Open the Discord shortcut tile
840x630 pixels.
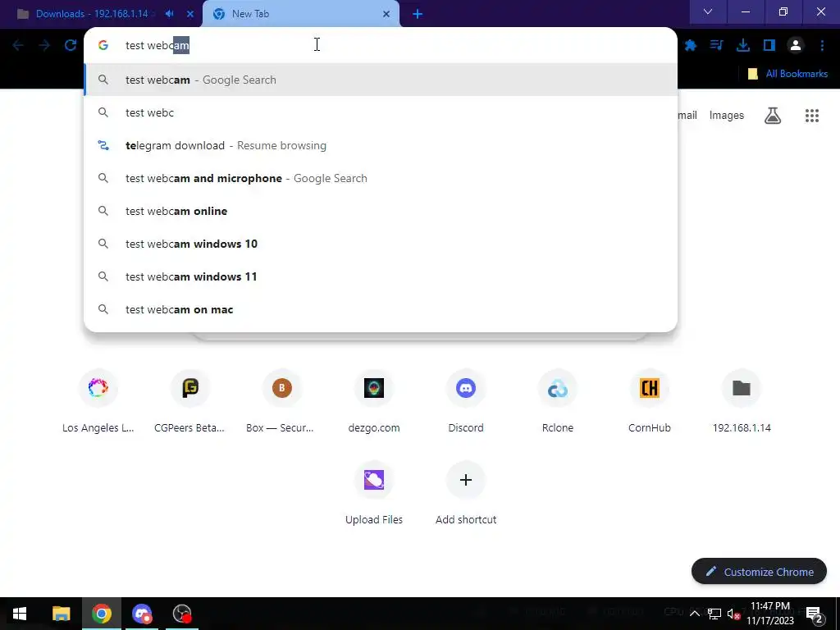pyautogui.click(x=466, y=400)
